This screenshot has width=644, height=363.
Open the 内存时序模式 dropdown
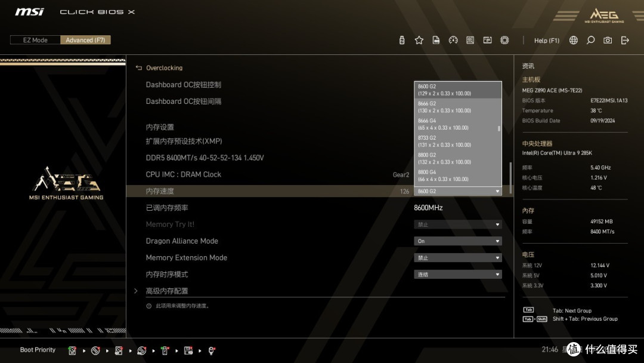[x=457, y=274]
